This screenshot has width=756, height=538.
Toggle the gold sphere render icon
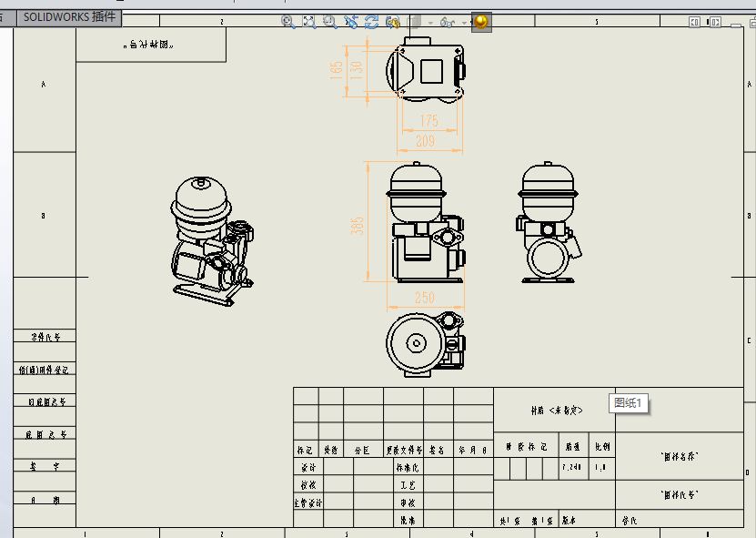click(481, 22)
